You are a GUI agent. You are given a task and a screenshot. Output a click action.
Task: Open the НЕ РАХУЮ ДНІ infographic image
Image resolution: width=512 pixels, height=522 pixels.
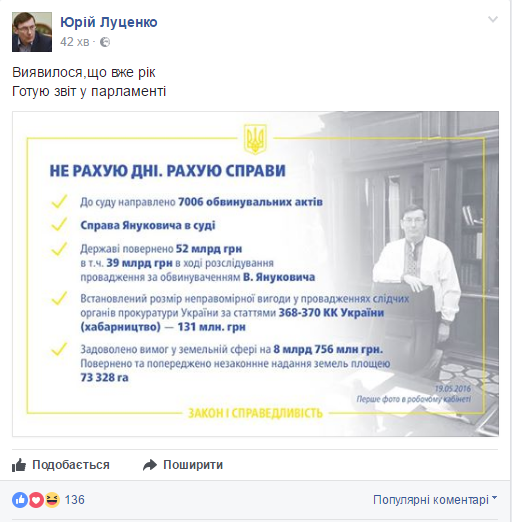point(256,274)
